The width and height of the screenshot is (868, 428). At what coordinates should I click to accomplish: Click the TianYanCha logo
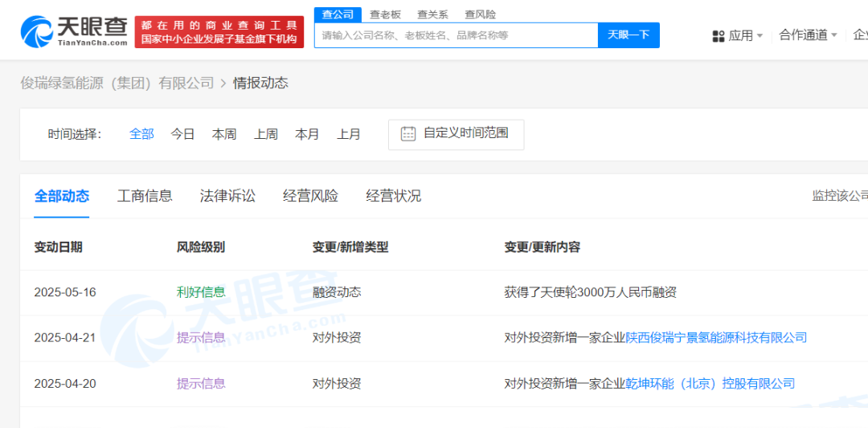click(x=74, y=31)
